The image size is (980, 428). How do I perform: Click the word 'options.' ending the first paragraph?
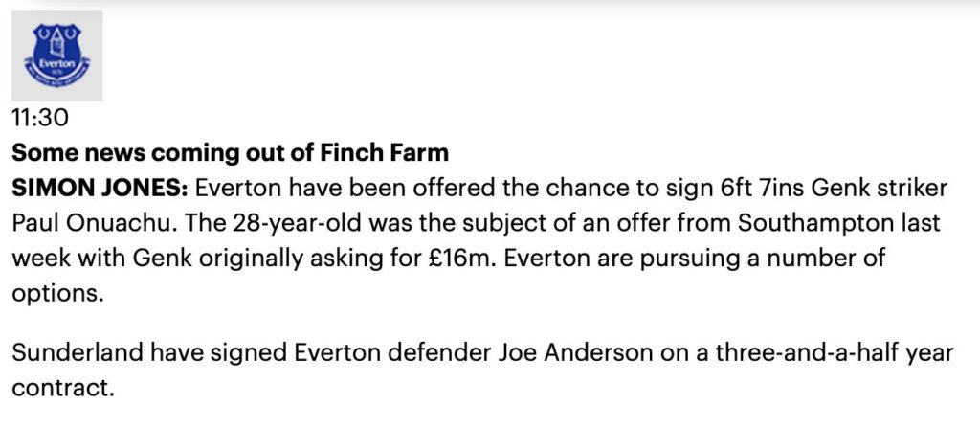pos(56,293)
